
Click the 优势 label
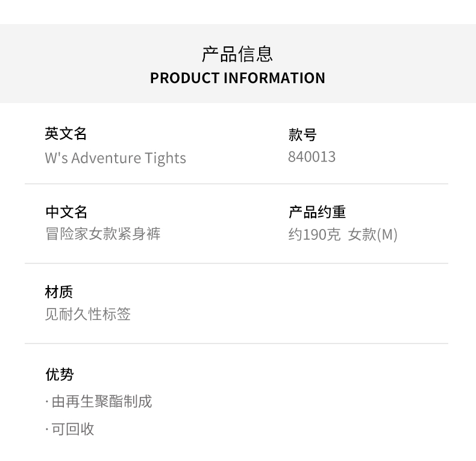tap(59, 374)
